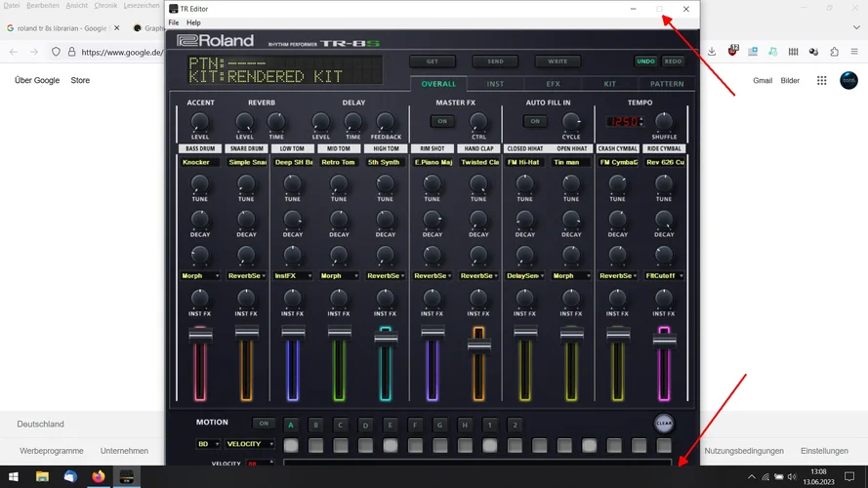Image resolution: width=868 pixels, height=488 pixels.
Task: Toggle the Auto Fill In ON switch
Action: click(534, 122)
